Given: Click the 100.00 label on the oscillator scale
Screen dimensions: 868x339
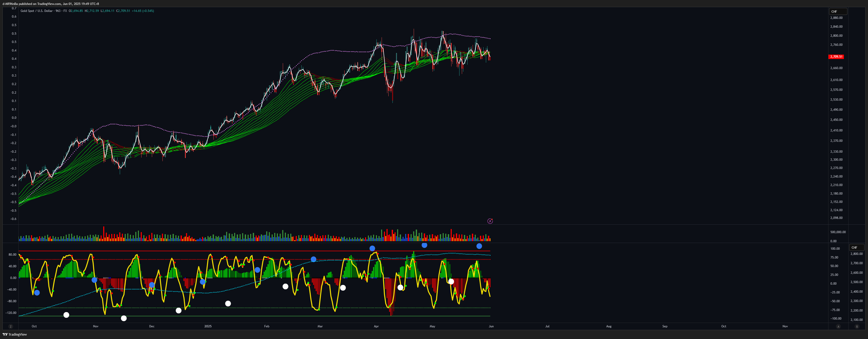Looking at the screenshot, I should [835, 248].
